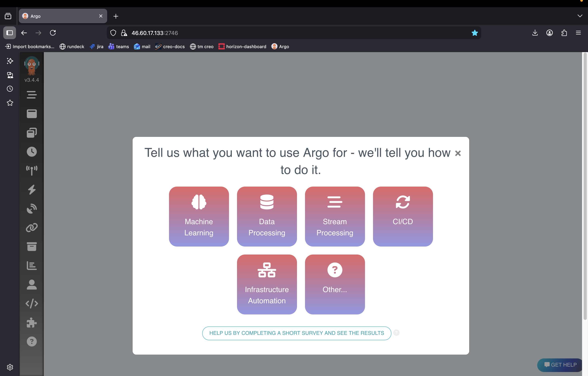Viewport: 588px width, 376px height.
Task: Open Cron Workflows clock icon in Argo sidebar
Action: point(32,152)
